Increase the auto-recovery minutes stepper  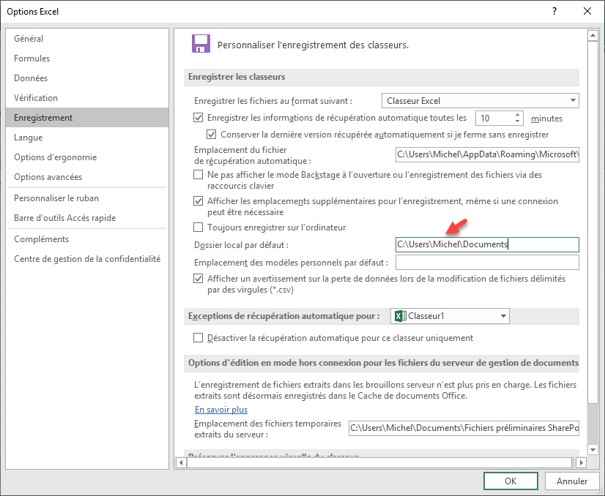(518, 114)
